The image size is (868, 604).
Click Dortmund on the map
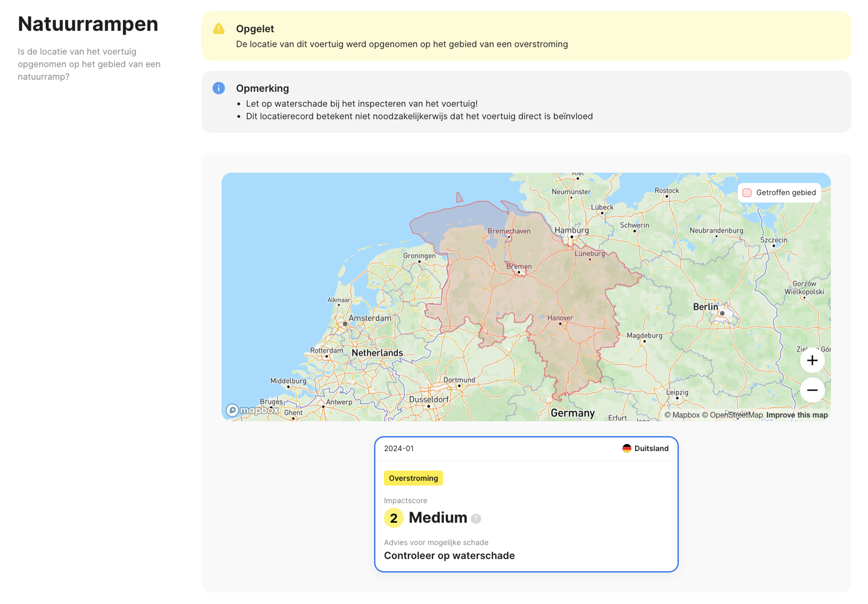pyautogui.click(x=459, y=380)
